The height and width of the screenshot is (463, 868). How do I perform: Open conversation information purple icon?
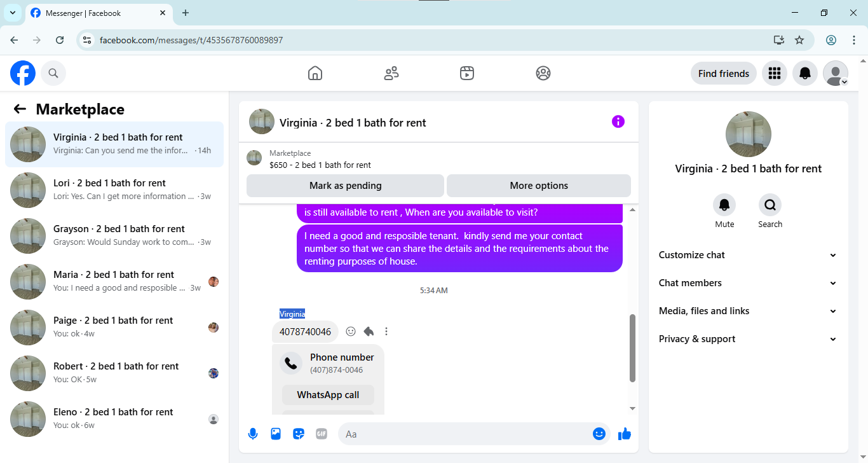click(x=618, y=121)
